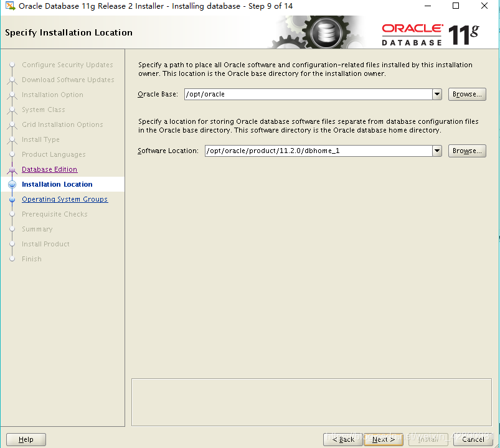Minimize the installer window
Screen dimensions: 500x448
pyautogui.click(x=428, y=6)
